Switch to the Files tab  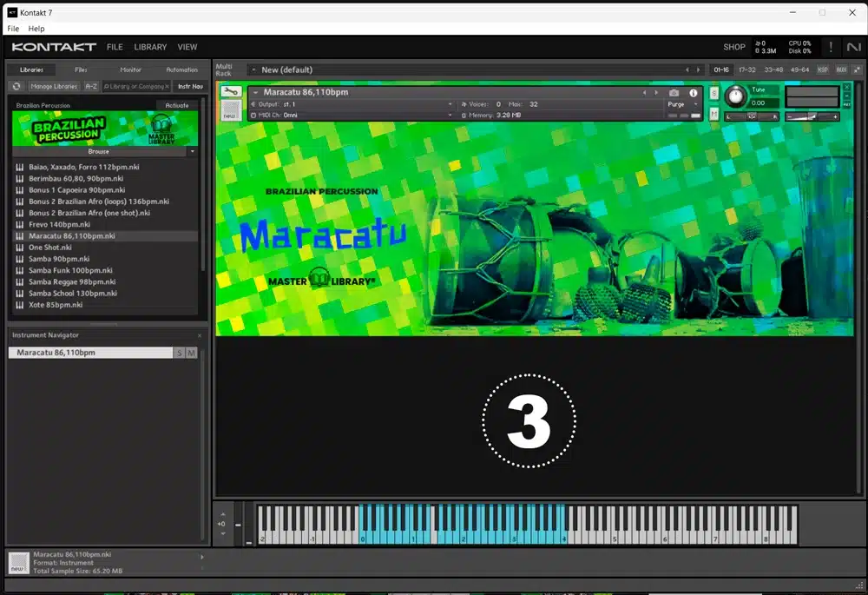(81, 69)
